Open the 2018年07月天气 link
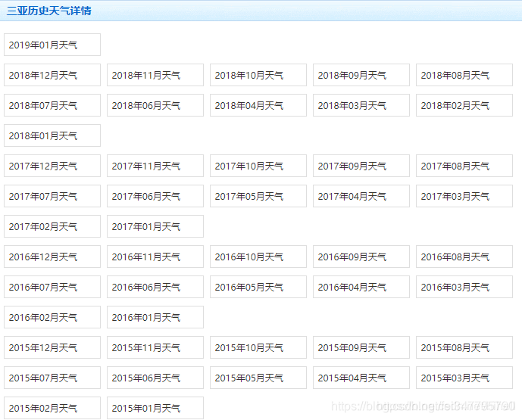The image size is (522, 420). click(52, 105)
